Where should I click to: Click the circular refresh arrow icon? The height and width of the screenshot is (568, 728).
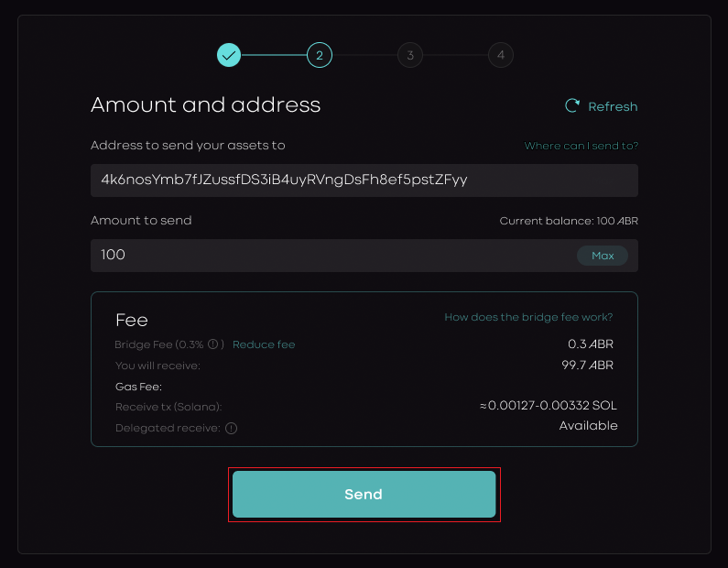coord(572,105)
